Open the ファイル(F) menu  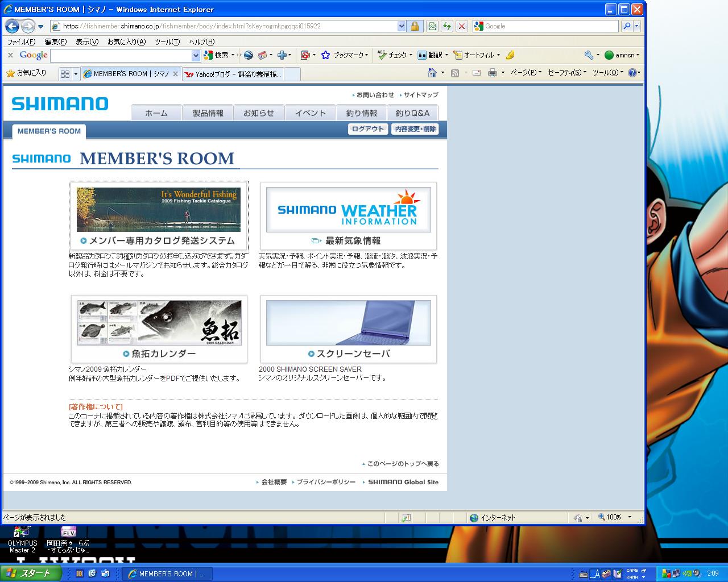point(21,41)
